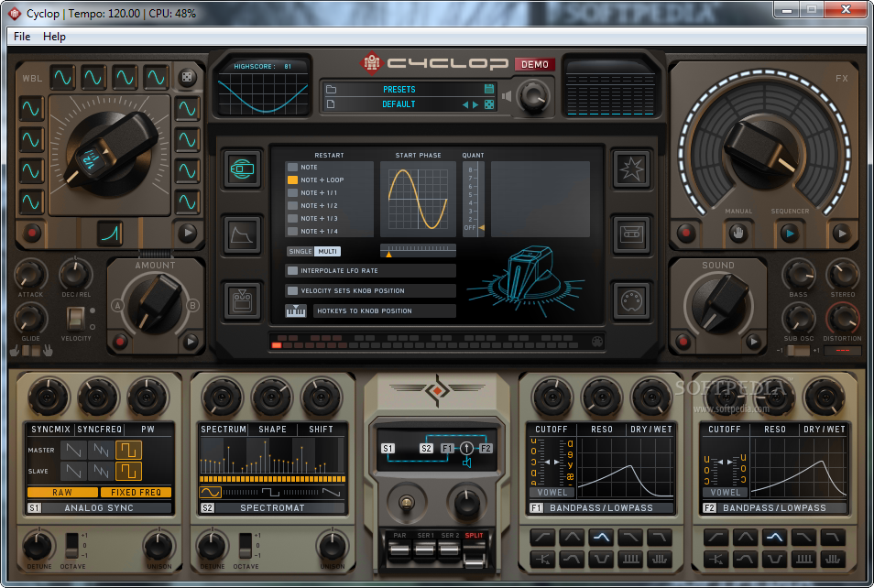Enable FX SEQUENCER play button
874x588 pixels.
click(789, 233)
